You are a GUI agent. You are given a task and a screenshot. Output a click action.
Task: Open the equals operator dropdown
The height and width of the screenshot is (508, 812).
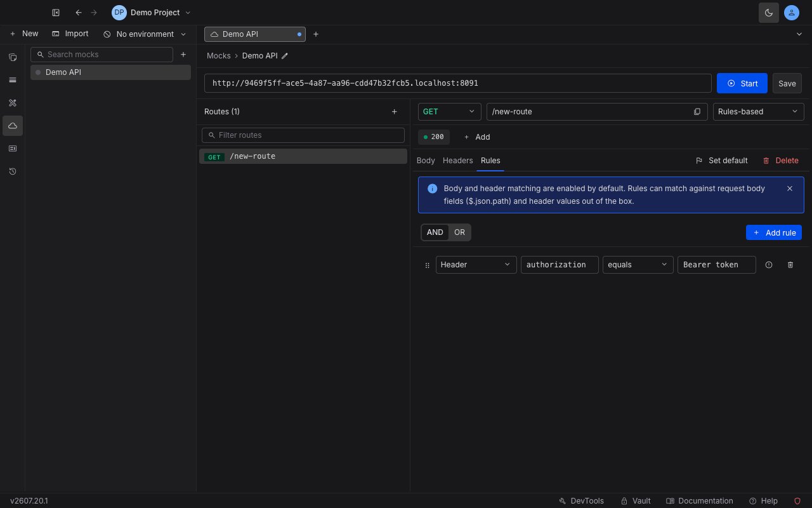tap(638, 265)
